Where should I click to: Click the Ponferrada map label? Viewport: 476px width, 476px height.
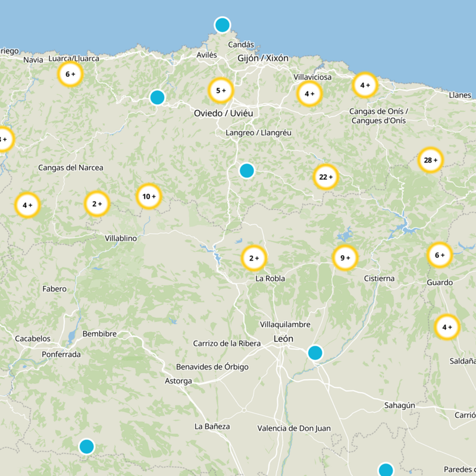61,354
